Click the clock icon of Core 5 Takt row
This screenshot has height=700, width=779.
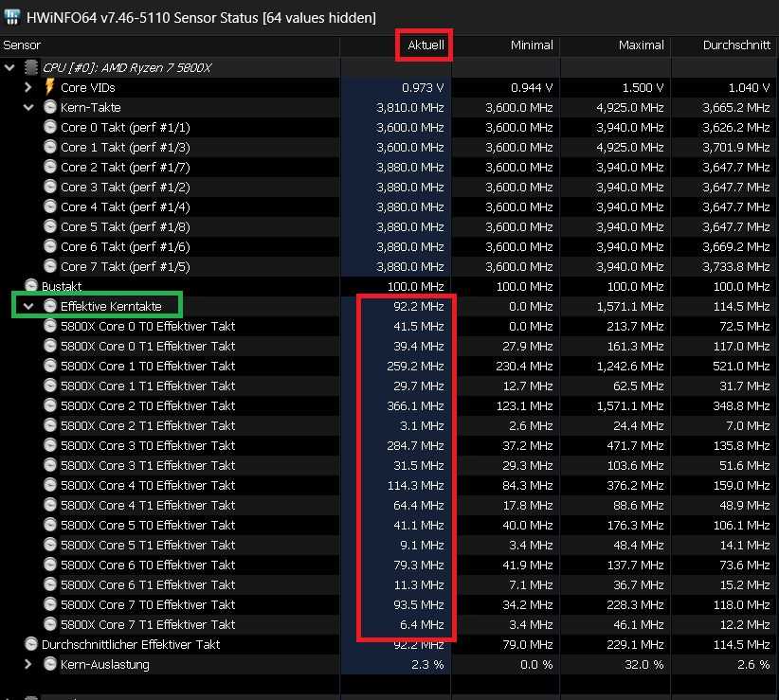tap(50, 225)
